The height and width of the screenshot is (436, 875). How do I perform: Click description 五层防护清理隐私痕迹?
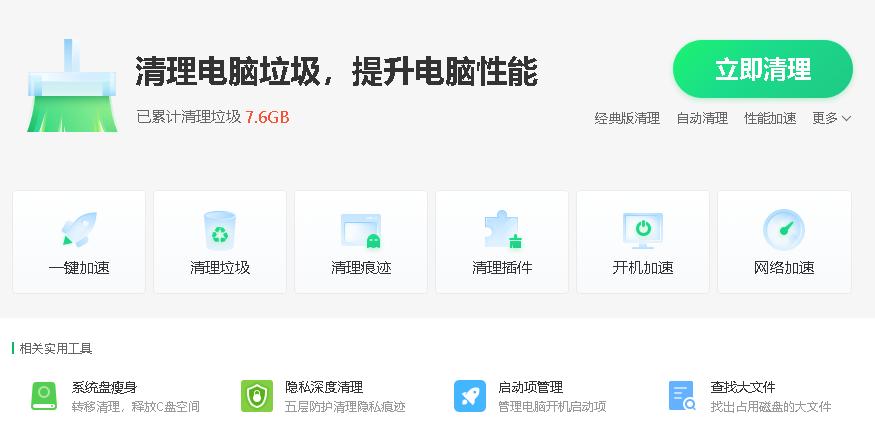click(345, 406)
